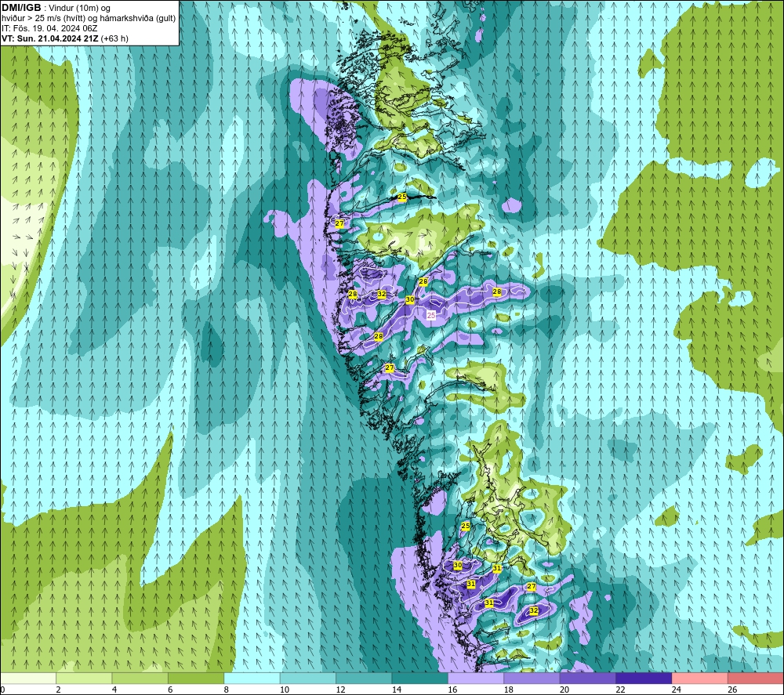Click the '24' scale tick label
The height and width of the screenshot is (695, 784).
tap(677, 690)
